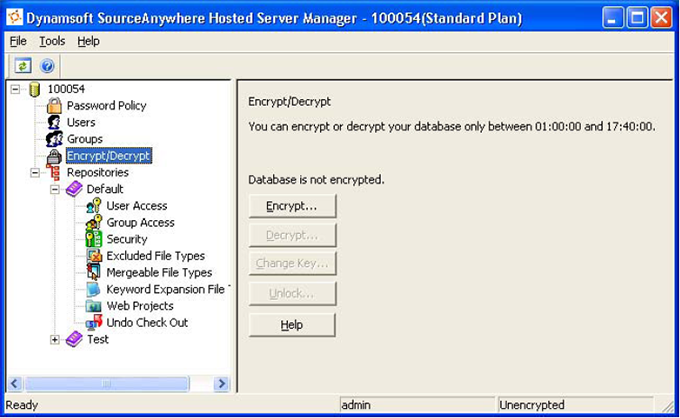
Task: Select the Security icon under Default
Action: click(93, 239)
